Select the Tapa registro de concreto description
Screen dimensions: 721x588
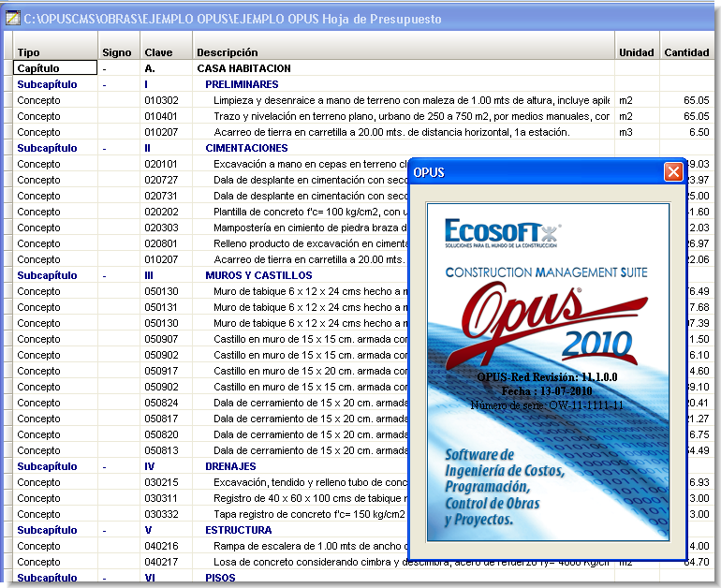(310, 514)
